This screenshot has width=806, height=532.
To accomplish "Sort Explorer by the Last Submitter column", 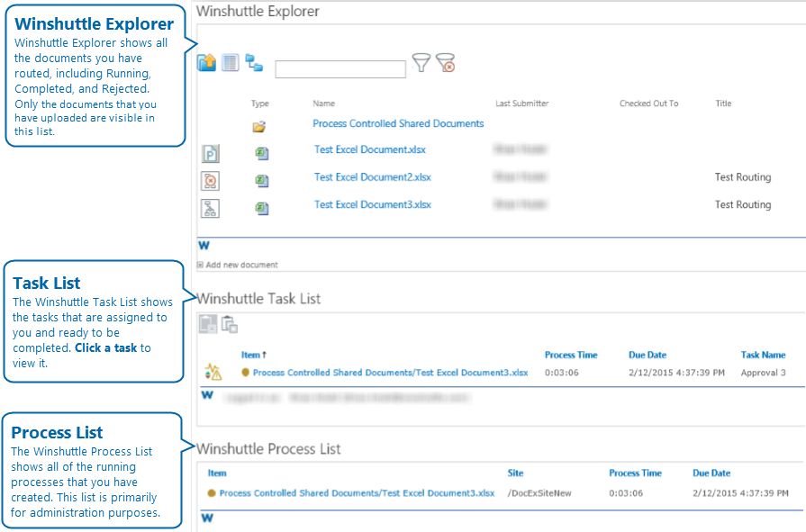I will [522, 104].
